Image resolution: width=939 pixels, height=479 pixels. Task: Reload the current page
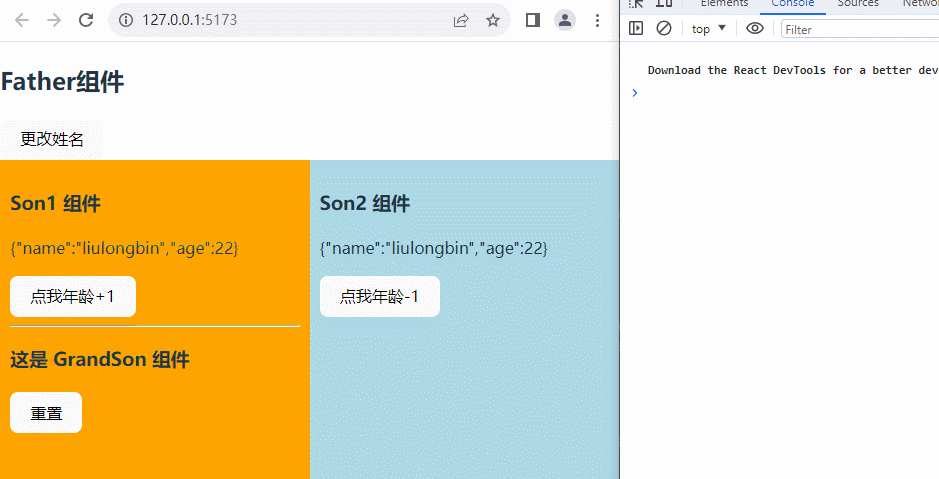(x=86, y=20)
